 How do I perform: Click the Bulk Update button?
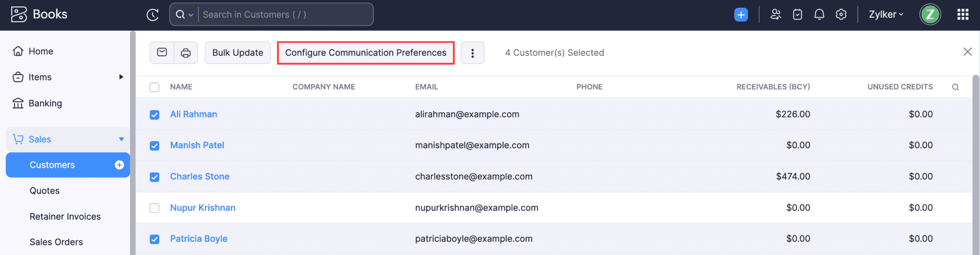[238, 53]
